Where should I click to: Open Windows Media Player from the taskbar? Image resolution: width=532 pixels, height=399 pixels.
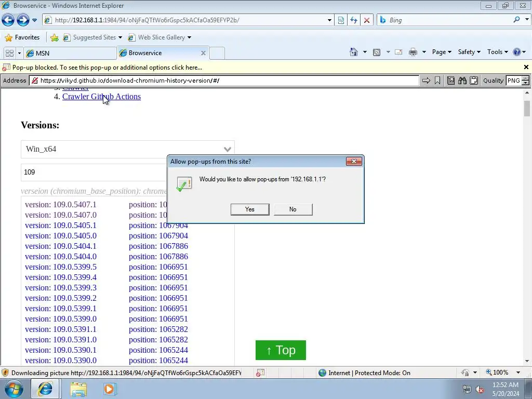[x=109, y=389]
